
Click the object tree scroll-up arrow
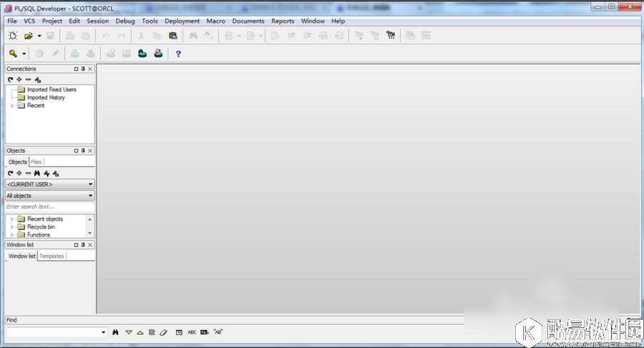pyautogui.click(x=90, y=219)
